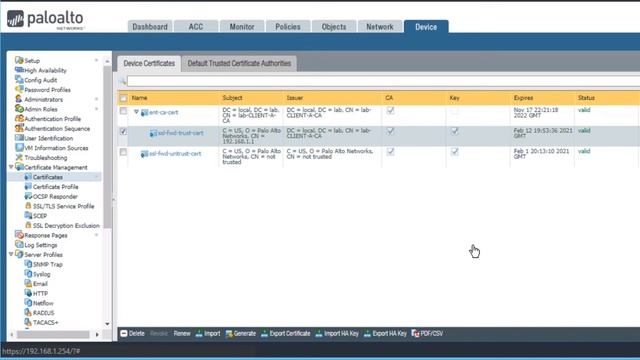Image resolution: width=640 pixels, height=360 pixels.
Task: Click the Key checkbox for ssl-fwd-trust-cert
Action: [455, 131]
